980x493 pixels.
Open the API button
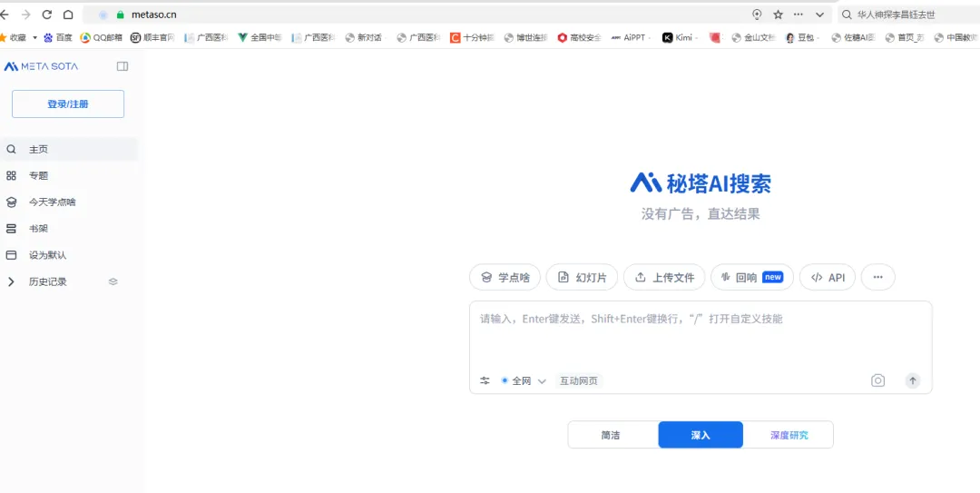[828, 277]
